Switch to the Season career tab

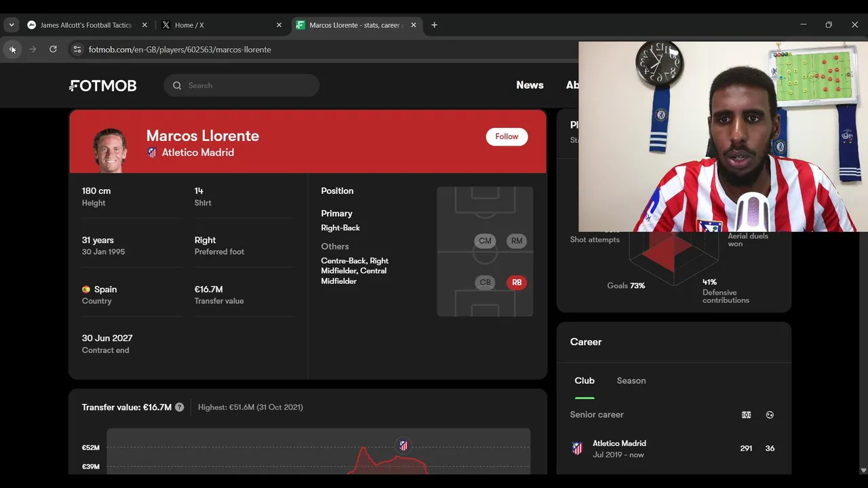tap(631, 381)
